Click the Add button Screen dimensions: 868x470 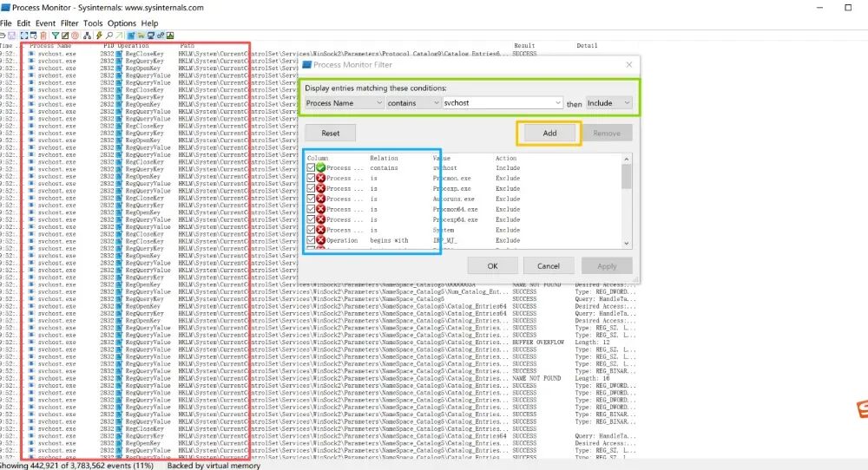pyautogui.click(x=549, y=134)
